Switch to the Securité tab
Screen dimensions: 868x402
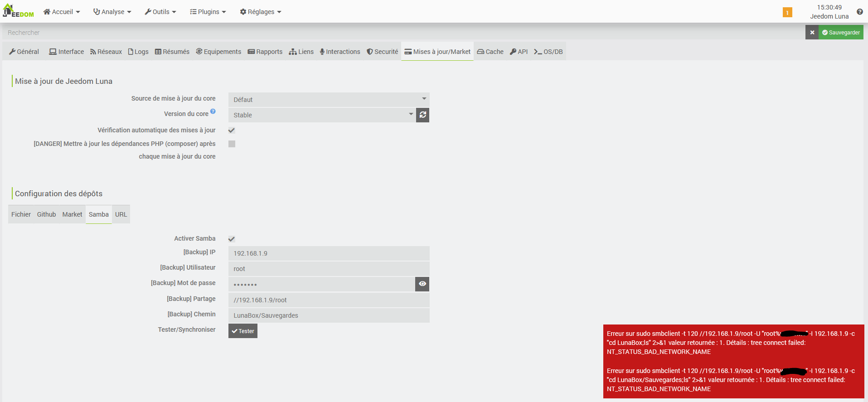(383, 52)
